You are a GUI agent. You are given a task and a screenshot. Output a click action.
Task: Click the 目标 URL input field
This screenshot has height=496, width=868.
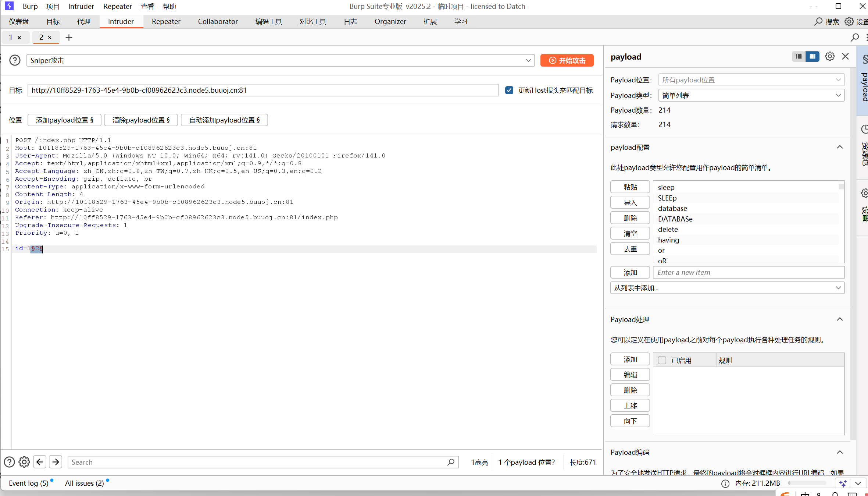263,90
